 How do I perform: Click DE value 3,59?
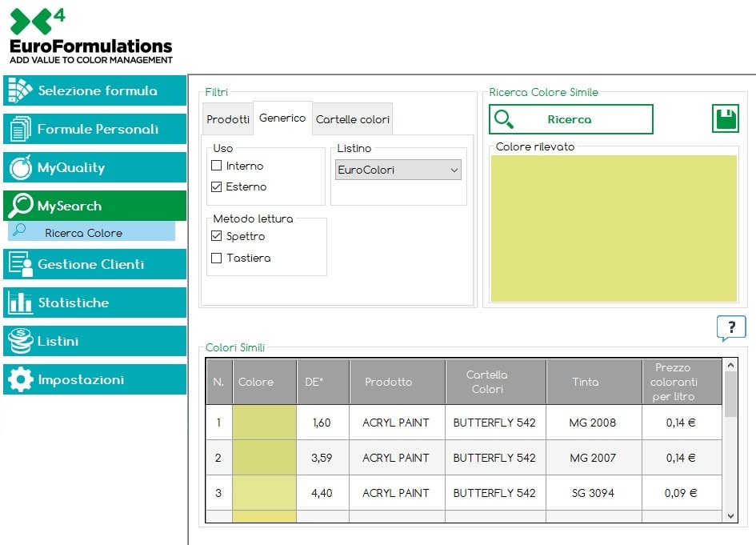click(322, 458)
